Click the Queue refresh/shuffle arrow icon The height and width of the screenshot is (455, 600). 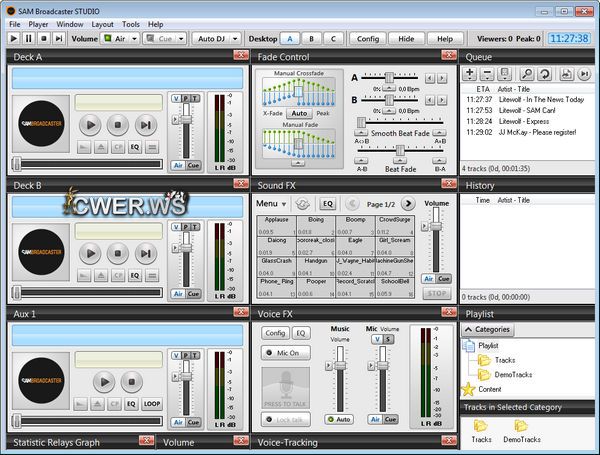point(544,73)
